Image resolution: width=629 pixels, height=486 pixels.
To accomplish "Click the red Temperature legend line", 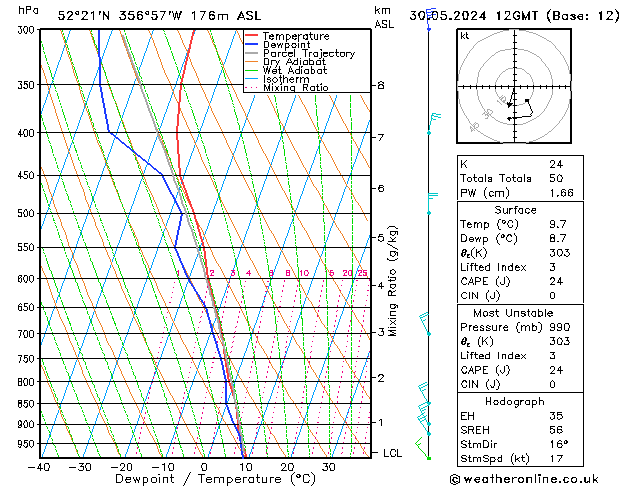I will tap(253, 36).
